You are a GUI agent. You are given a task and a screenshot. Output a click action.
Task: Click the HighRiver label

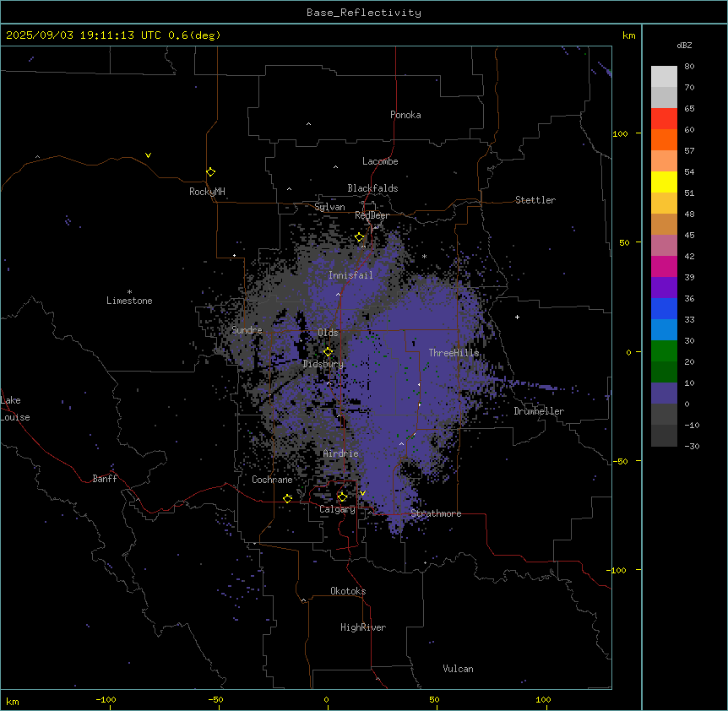point(363,627)
